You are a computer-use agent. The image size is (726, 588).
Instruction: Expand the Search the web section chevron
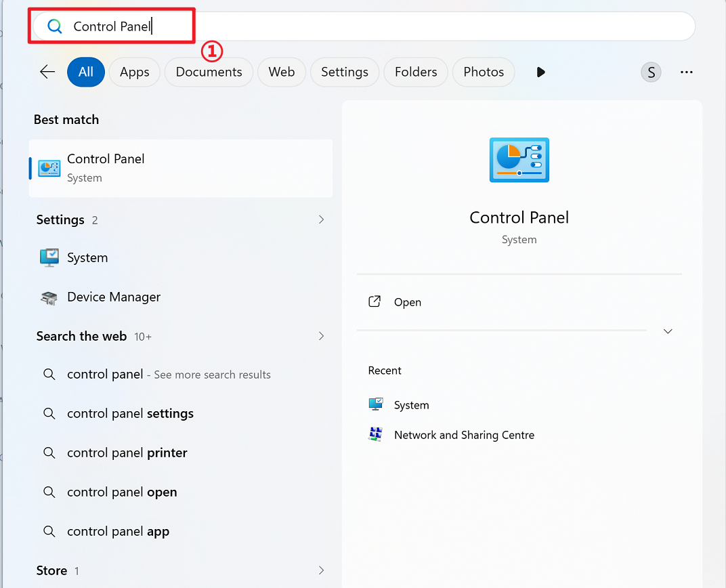(321, 336)
